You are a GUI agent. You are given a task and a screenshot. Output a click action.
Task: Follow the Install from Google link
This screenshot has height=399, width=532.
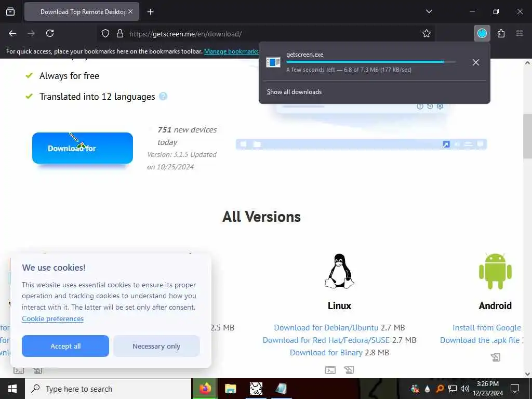(486, 328)
